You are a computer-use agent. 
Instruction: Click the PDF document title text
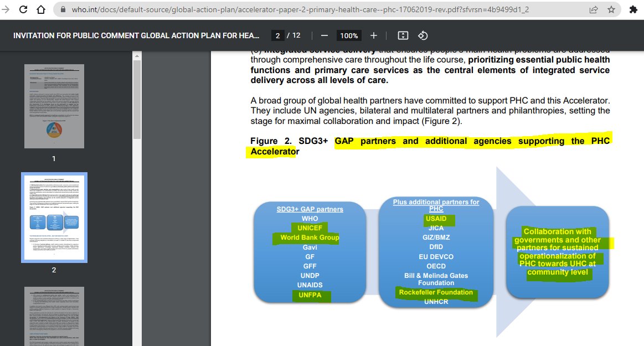[136, 36]
